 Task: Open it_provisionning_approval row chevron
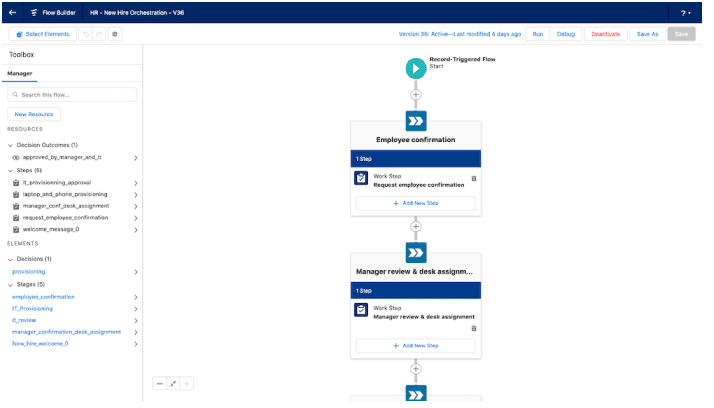point(136,183)
